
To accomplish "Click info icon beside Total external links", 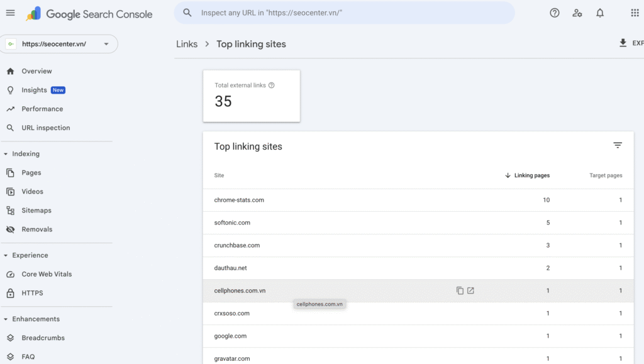I will 272,85.
